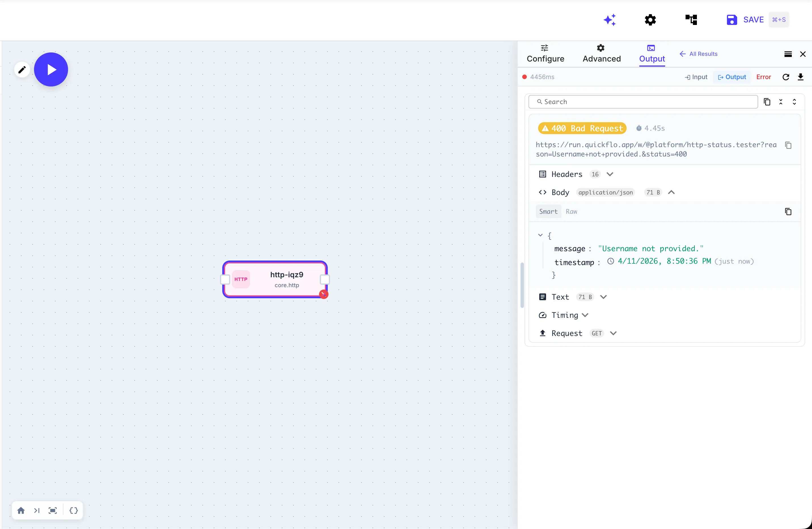Image resolution: width=812 pixels, height=529 pixels.
Task: Go back to All Results
Action: (698, 54)
